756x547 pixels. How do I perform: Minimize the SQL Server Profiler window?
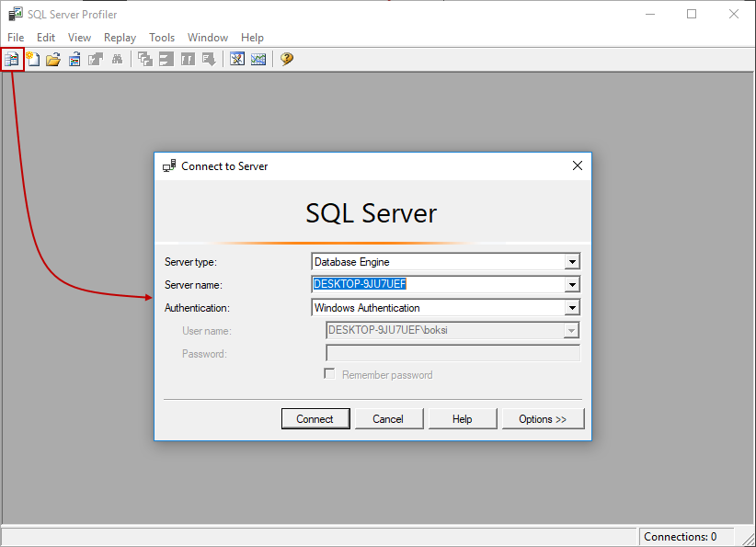pyautogui.click(x=650, y=14)
